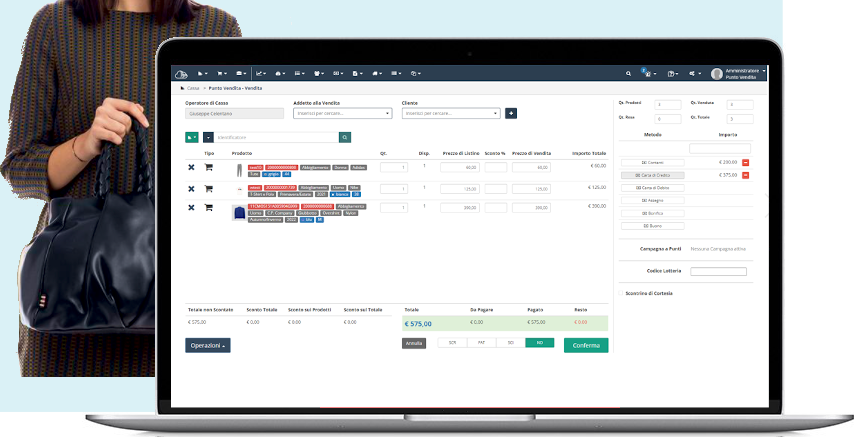
Task: Click the white t-shirt product thumbnail
Action: [239, 190]
